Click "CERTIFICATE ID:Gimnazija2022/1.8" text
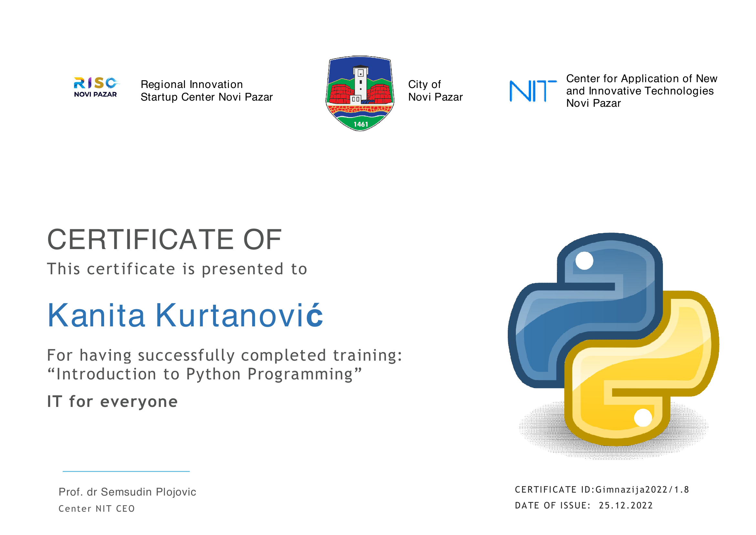The width and height of the screenshot is (756, 535). (602, 490)
